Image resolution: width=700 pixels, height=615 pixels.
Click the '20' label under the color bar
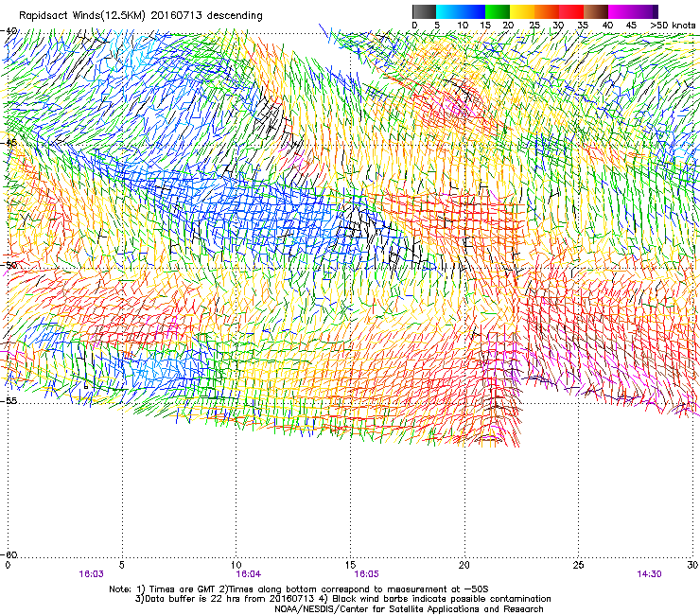pos(508,26)
